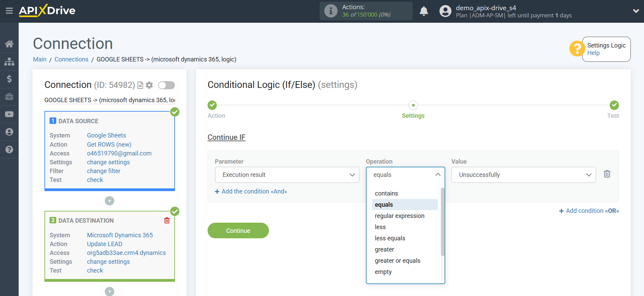Select 'greater or equals' operation option
Screen dimensions: 644x296
click(x=405, y=261)
